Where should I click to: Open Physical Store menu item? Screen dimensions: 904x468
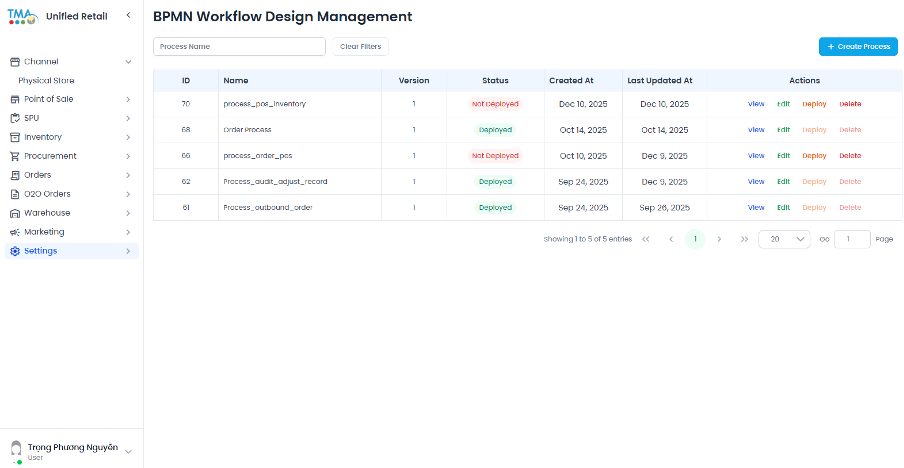pyautogui.click(x=46, y=80)
